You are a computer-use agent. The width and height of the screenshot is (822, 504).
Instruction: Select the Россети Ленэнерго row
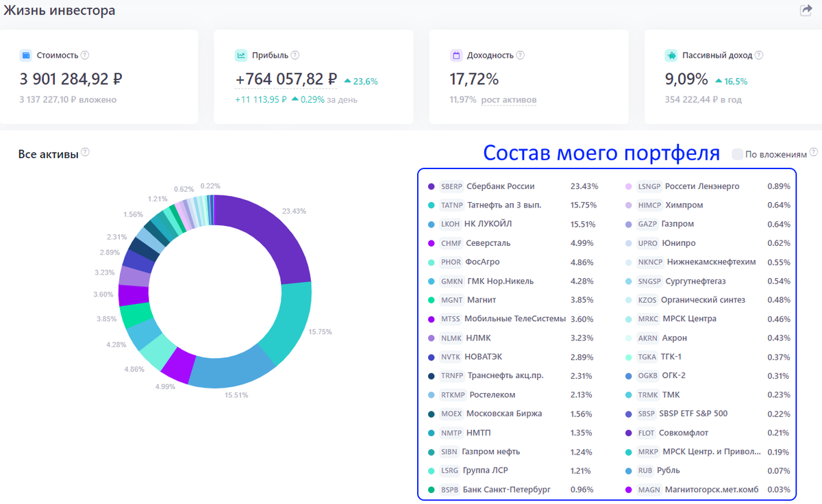pos(708,186)
